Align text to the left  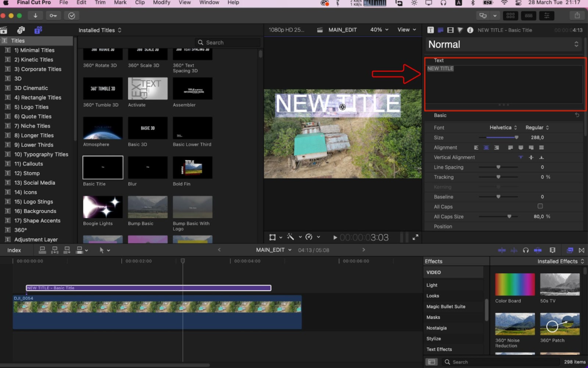coord(476,148)
